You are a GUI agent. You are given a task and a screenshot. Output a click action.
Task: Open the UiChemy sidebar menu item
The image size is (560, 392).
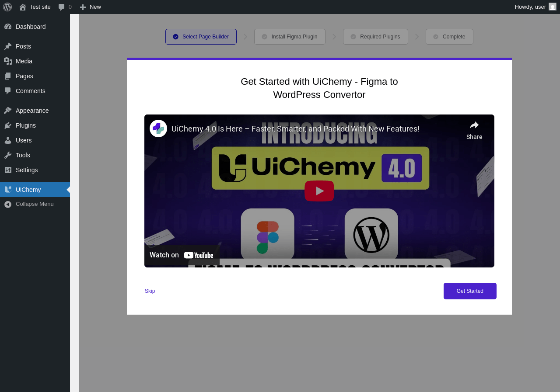35,190
